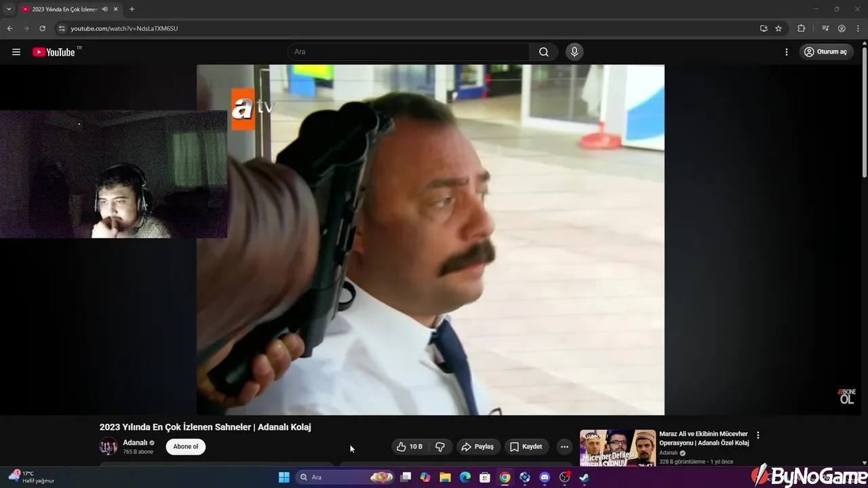Select the 2023 Yılında En Çok İzlenen tab
This screenshot has width=868, height=488.
coord(65,9)
